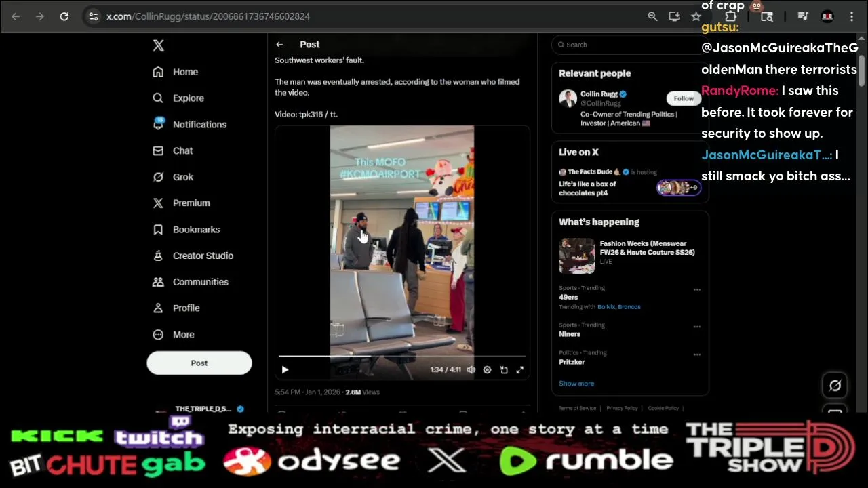Open the Pritzker trending topic
The width and height of the screenshot is (868, 488).
click(572, 362)
